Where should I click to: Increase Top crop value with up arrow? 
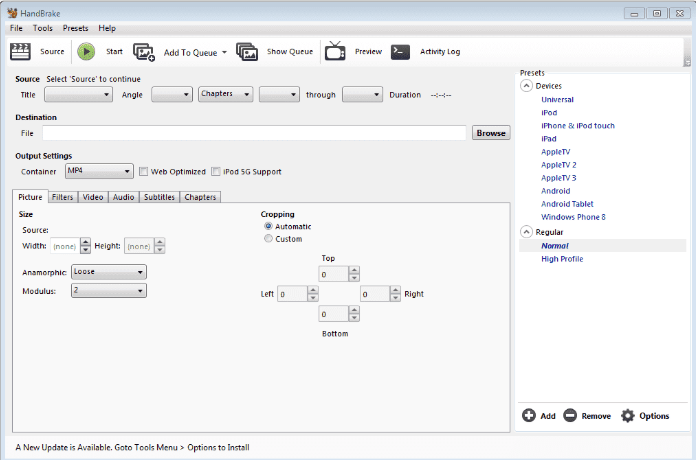pyautogui.click(x=354, y=270)
